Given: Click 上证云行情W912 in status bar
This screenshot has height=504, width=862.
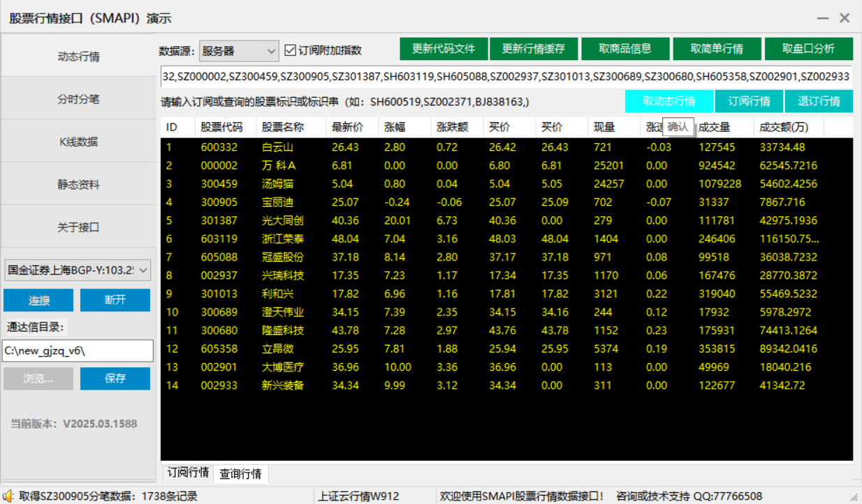Looking at the screenshot, I should [x=358, y=496].
